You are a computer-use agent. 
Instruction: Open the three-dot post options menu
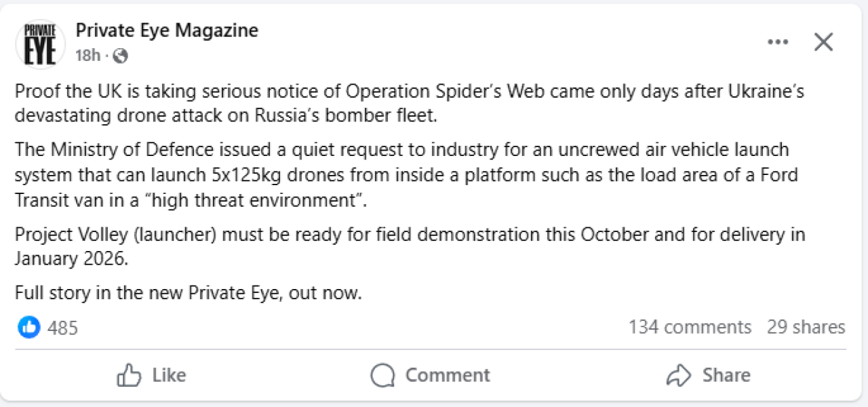(778, 42)
